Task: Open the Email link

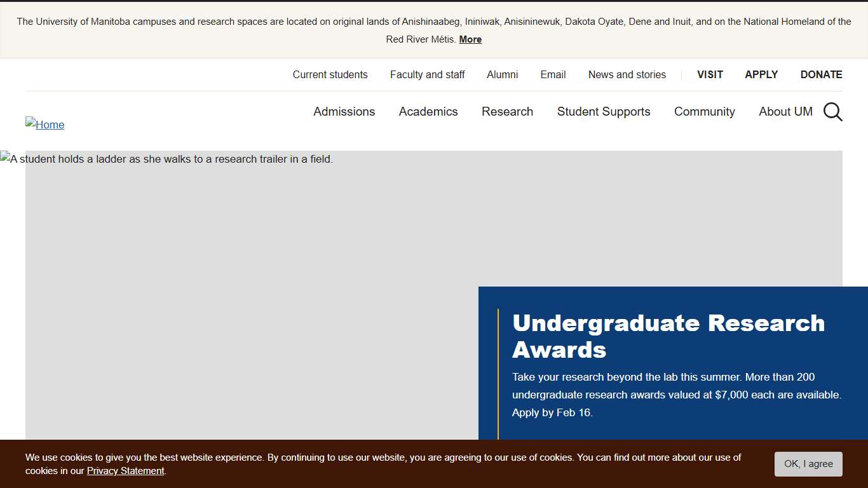Action: point(552,74)
